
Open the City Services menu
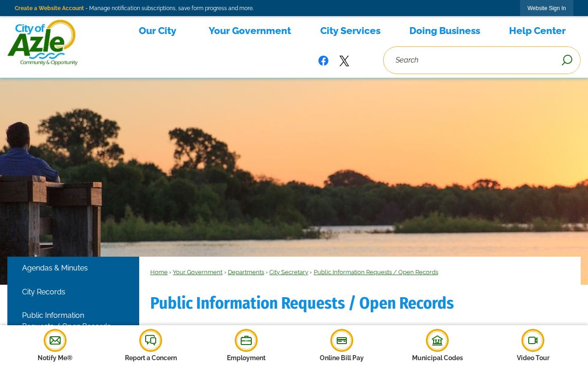pyautogui.click(x=351, y=31)
